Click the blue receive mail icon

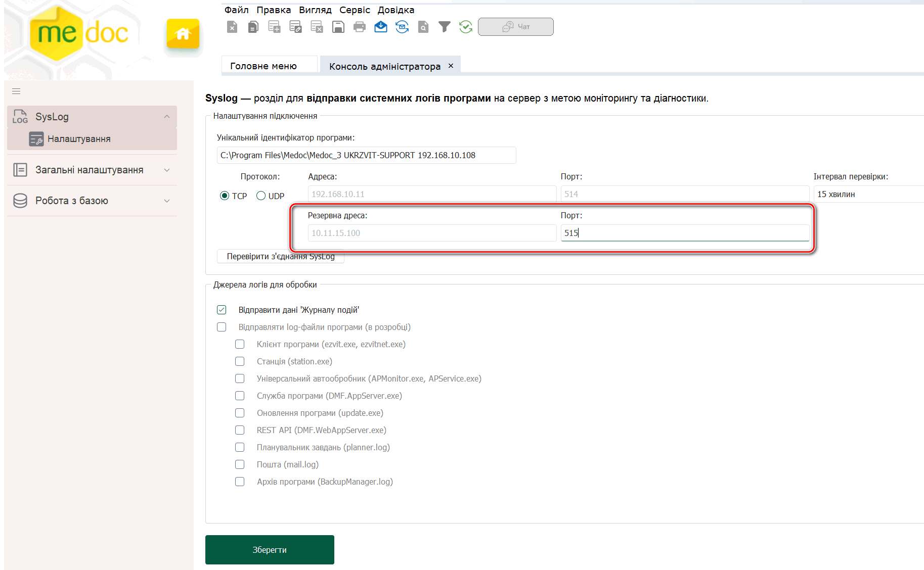click(x=381, y=27)
